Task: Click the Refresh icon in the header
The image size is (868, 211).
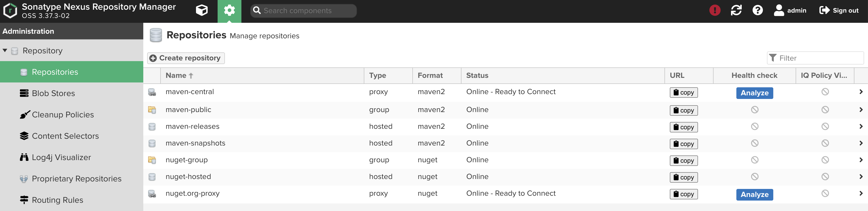Action: [736, 10]
